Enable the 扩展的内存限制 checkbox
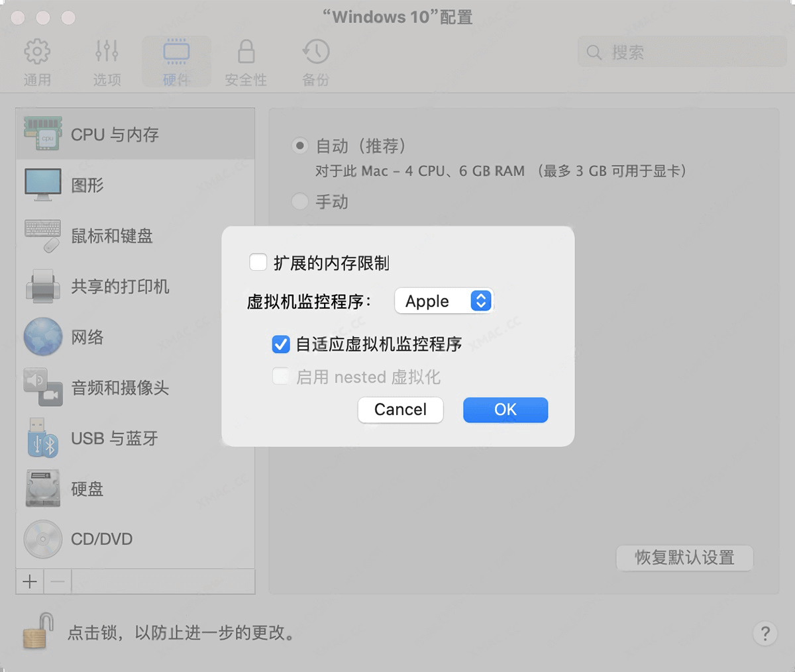 (x=258, y=262)
